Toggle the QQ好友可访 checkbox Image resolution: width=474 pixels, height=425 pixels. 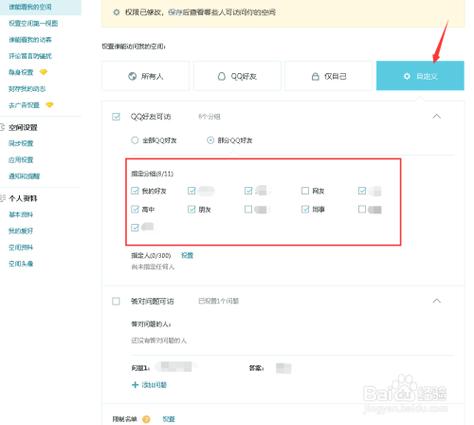(116, 117)
